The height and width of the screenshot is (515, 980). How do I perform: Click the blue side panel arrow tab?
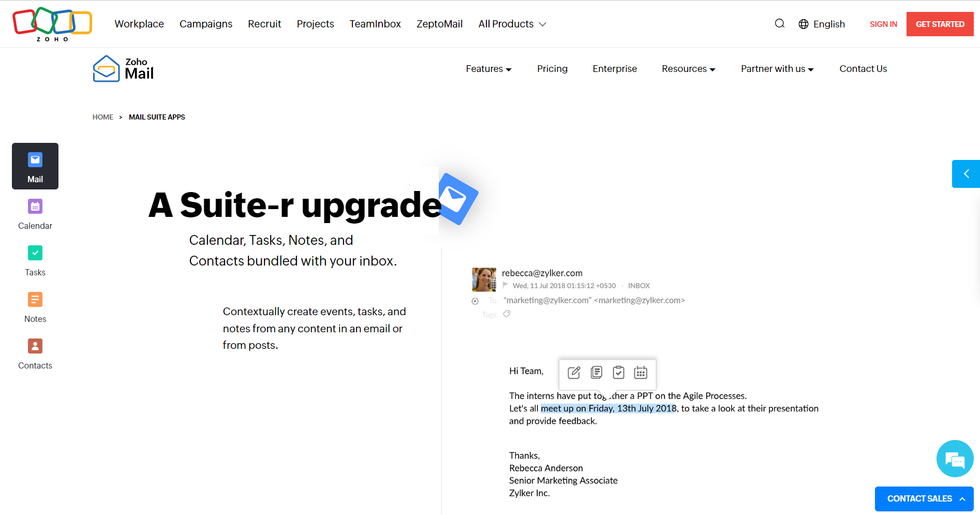(x=966, y=174)
